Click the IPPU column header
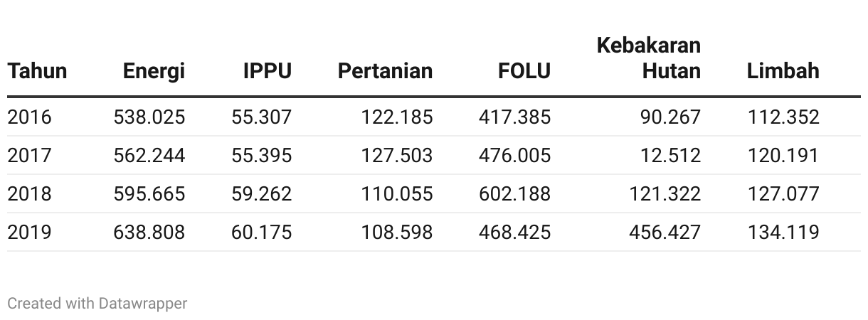The width and height of the screenshot is (868, 320). click(268, 71)
